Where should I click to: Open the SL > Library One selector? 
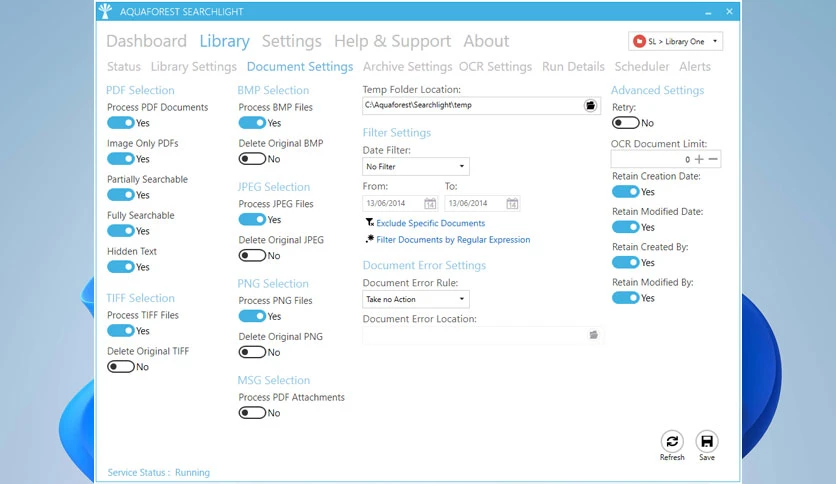coord(676,42)
